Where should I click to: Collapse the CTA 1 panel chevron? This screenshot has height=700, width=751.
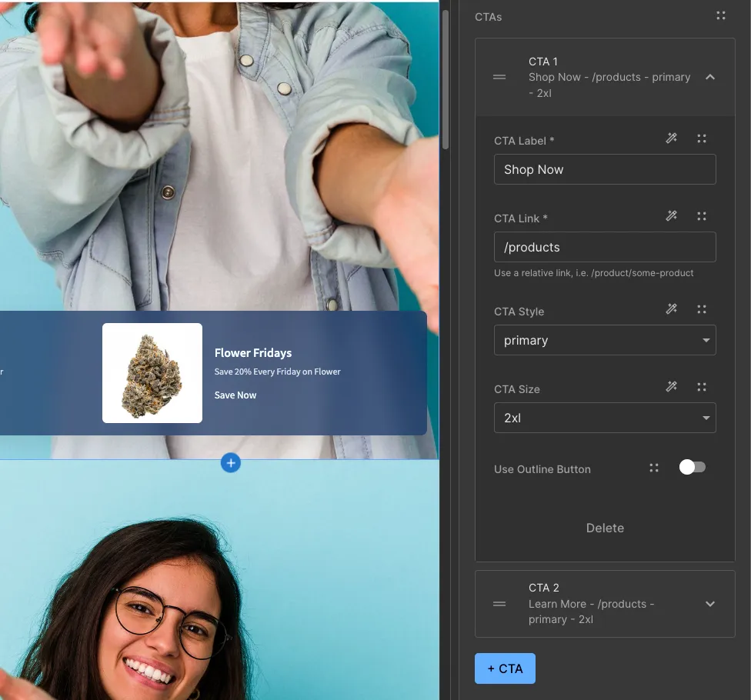tap(710, 77)
